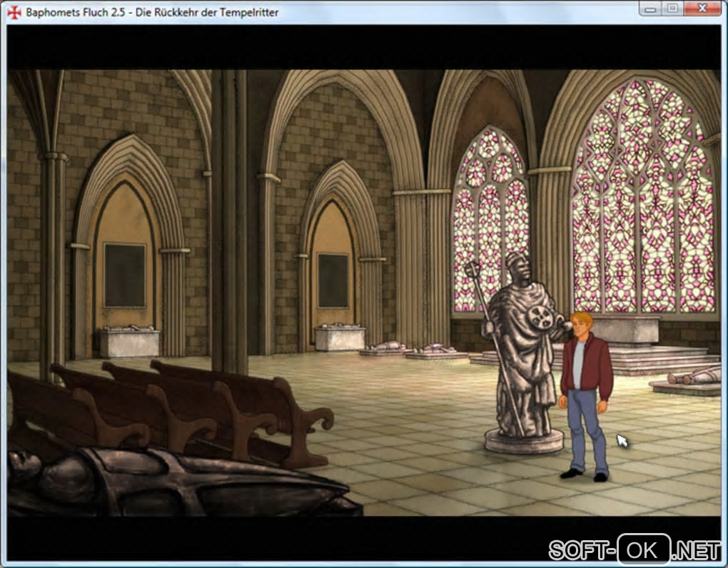The height and width of the screenshot is (568, 728).
Task: Click the Templar cross icon in title bar
Action: coord(14,13)
